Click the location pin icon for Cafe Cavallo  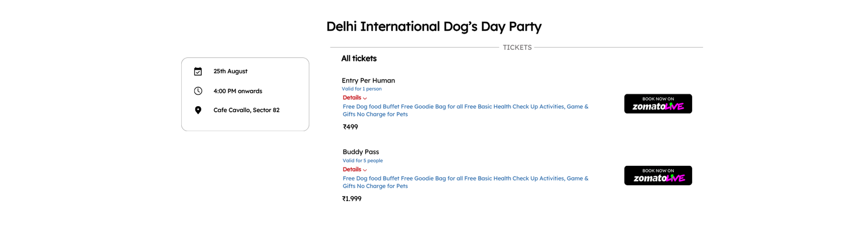[x=198, y=110]
